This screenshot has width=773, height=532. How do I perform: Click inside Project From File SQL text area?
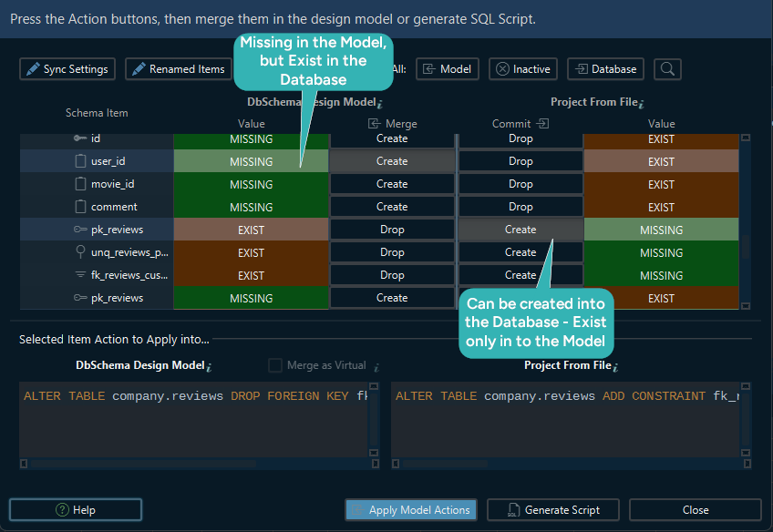click(x=565, y=419)
